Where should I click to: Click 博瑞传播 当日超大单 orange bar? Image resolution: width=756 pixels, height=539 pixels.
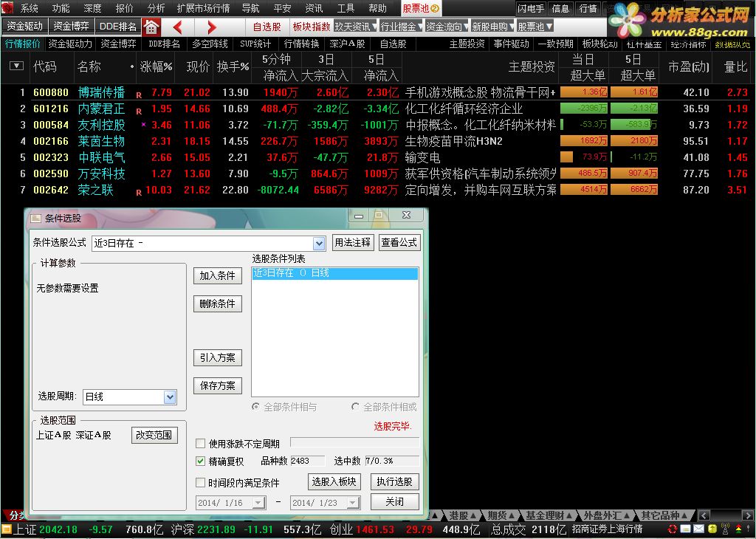(x=584, y=92)
